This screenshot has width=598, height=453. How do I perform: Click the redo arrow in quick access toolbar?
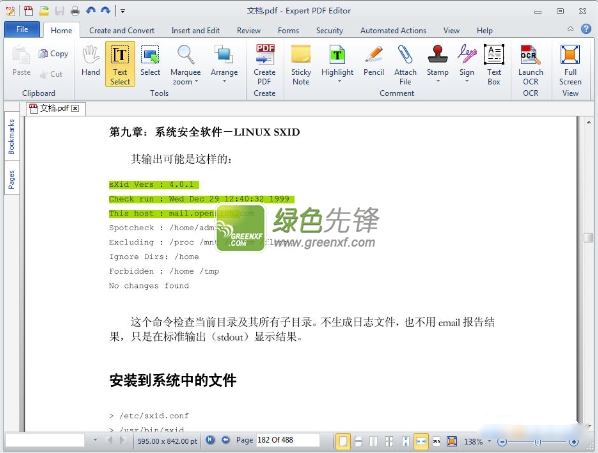click(x=106, y=11)
